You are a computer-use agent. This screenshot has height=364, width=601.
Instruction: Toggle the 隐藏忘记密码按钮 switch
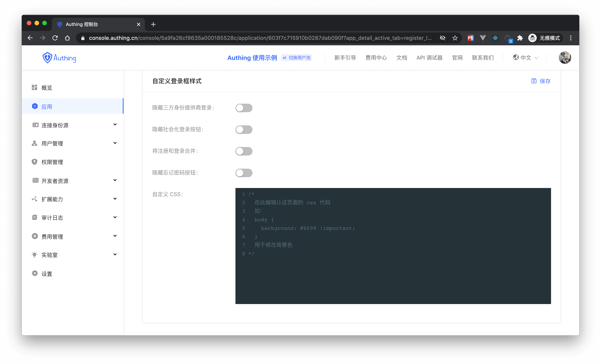(244, 173)
